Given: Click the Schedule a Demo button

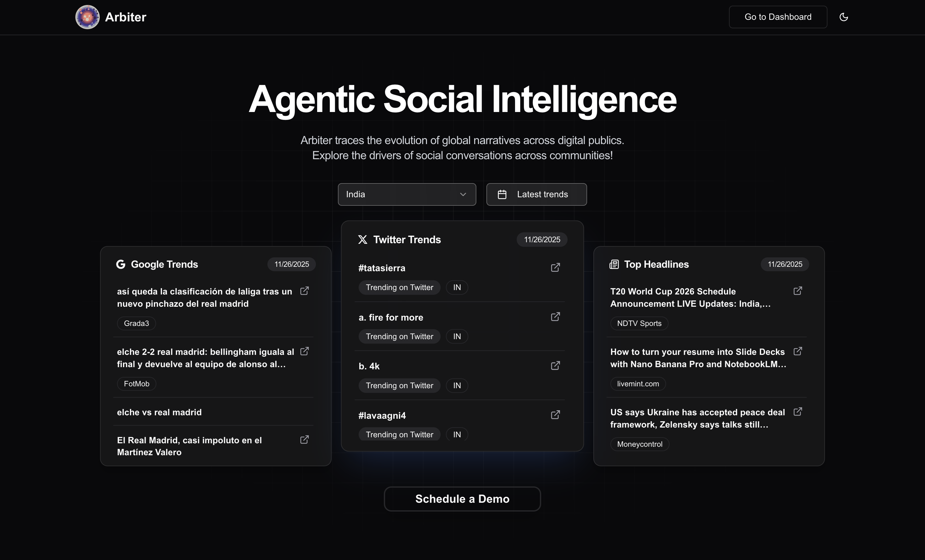Looking at the screenshot, I should [462, 499].
